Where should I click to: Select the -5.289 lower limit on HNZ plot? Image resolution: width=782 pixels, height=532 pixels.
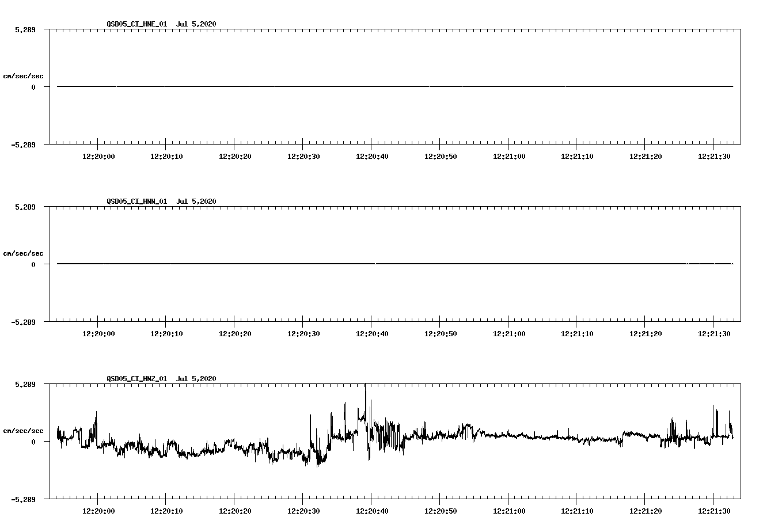24,499
